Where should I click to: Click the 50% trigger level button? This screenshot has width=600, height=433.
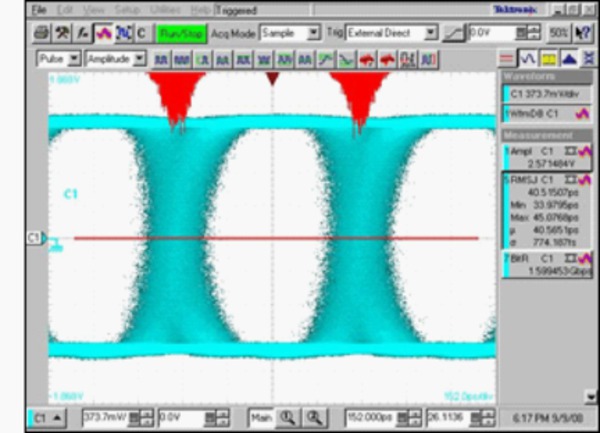(x=558, y=33)
